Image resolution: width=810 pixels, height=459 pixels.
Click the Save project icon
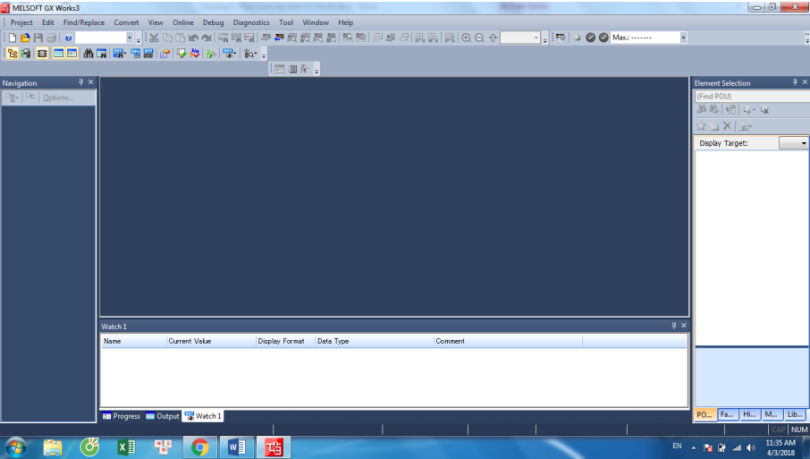(38, 38)
